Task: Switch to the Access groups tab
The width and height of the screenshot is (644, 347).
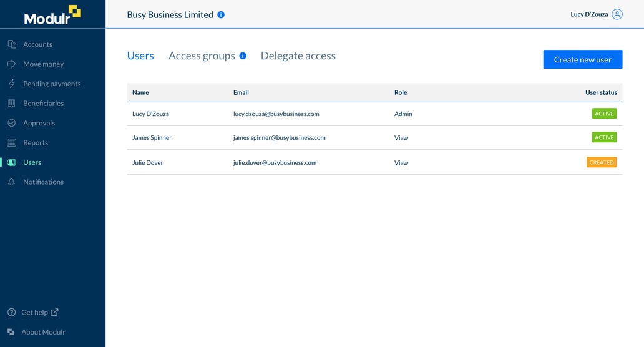Action: tap(202, 56)
